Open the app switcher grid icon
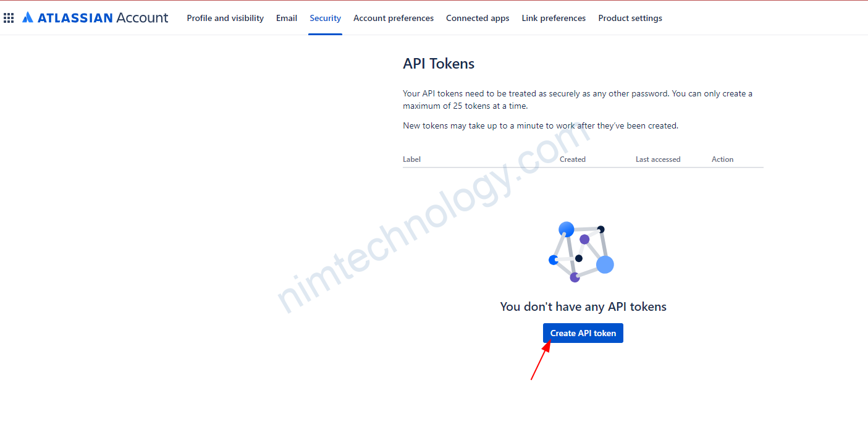This screenshot has height=435, width=868. click(9, 18)
